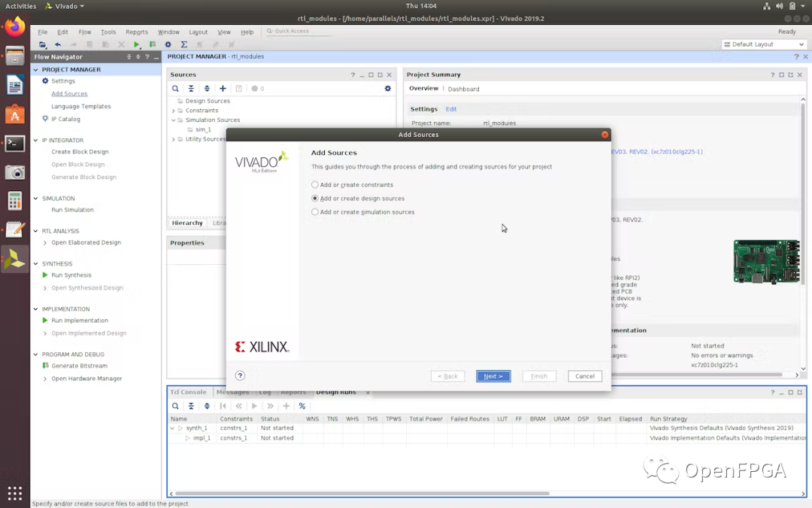The height and width of the screenshot is (508, 812).
Task: Open Sources panel settings gear
Action: pos(387,89)
